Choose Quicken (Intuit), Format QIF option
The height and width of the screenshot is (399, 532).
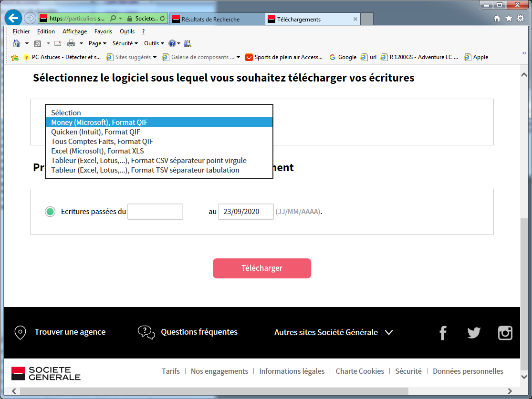click(159, 132)
